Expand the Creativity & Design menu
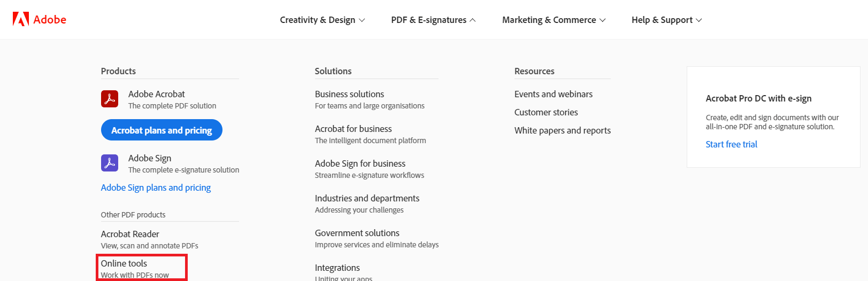Image resolution: width=868 pixels, height=281 pixels. pos(322,20)
